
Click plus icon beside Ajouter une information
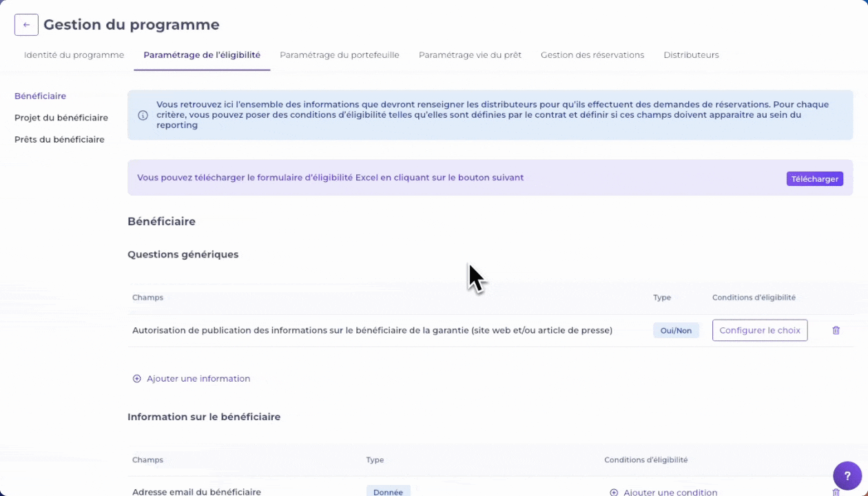click(x=136, y=379)
